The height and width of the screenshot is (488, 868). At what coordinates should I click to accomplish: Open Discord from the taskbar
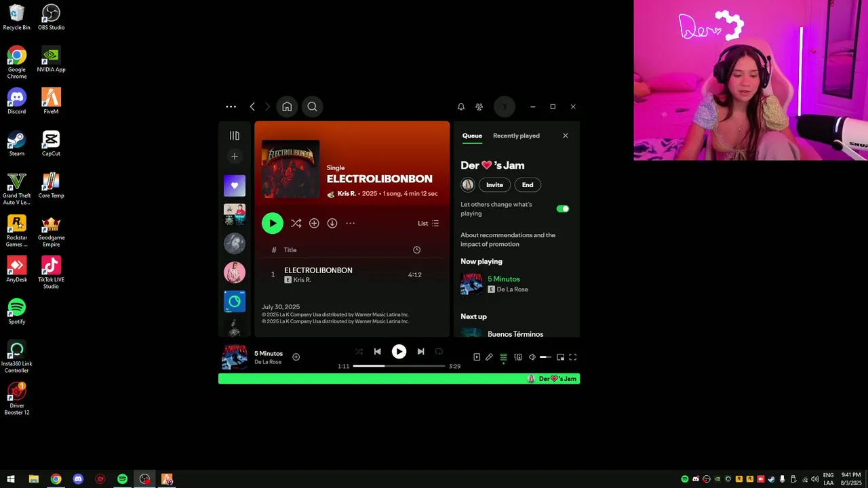point(78,479)
